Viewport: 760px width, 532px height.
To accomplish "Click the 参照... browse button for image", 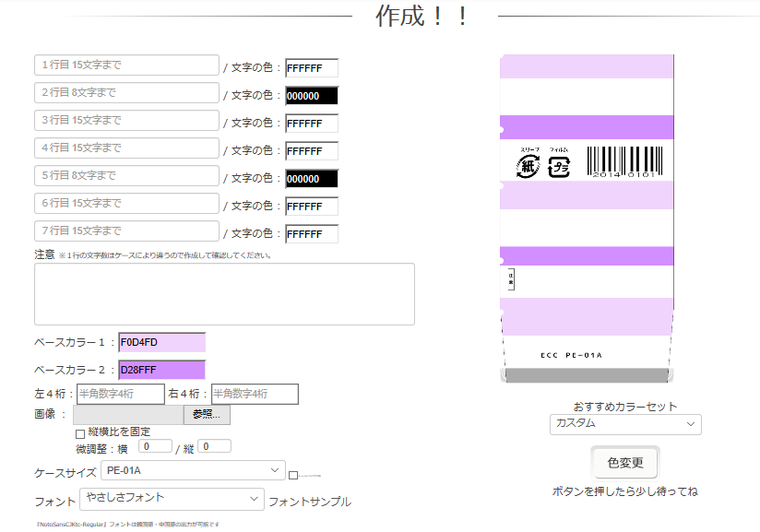I will pos(207,415).
